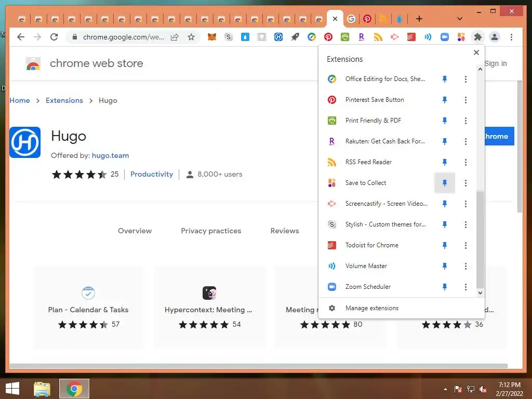This screenshot has width=532, height=399.
Task: Click the blue water drop toolbar extension
Action: click(245, 37)
